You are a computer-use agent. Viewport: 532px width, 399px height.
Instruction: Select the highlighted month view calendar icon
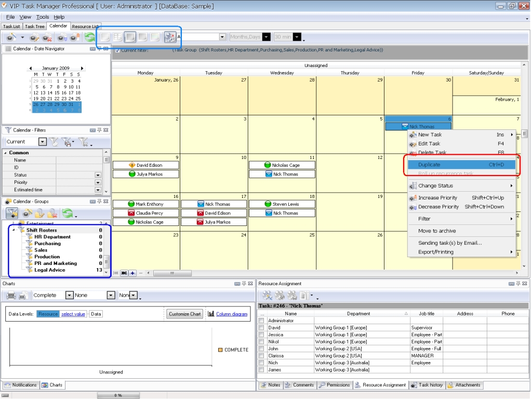point(130,37)
